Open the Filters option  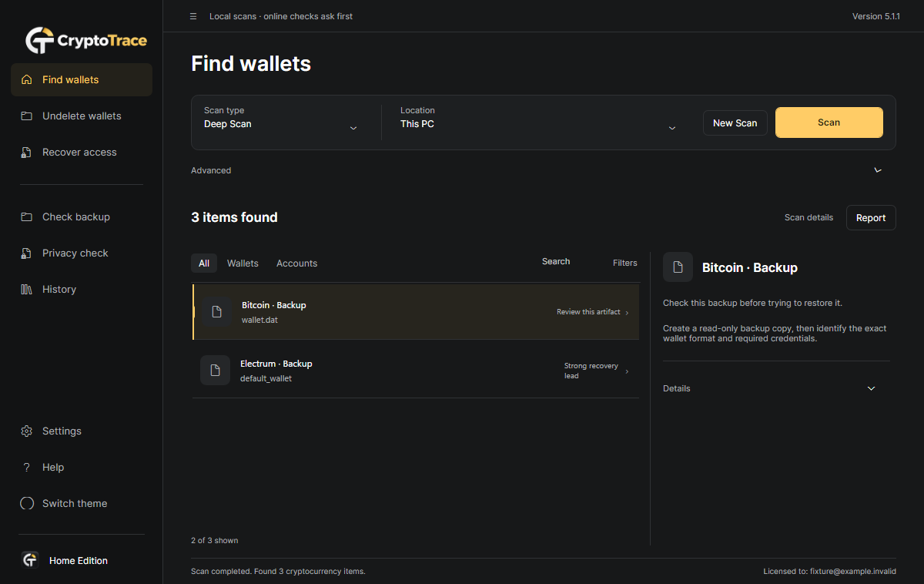(625, 263)
